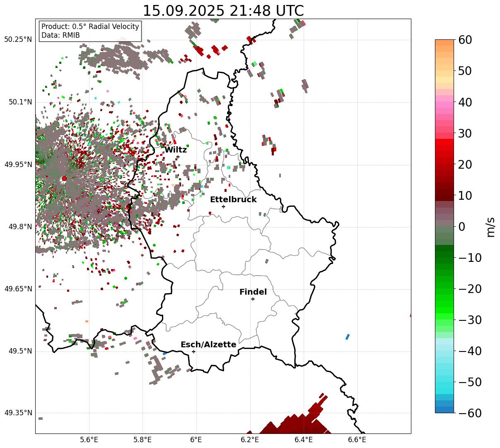Click the 6.6°E longitude label
The image size is (500, 448).
357,440
